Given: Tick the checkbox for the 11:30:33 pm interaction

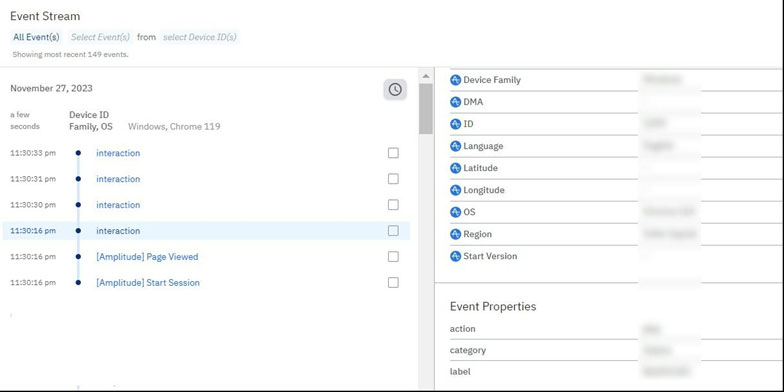Looking at the screenshot, I should pos(394,153).
